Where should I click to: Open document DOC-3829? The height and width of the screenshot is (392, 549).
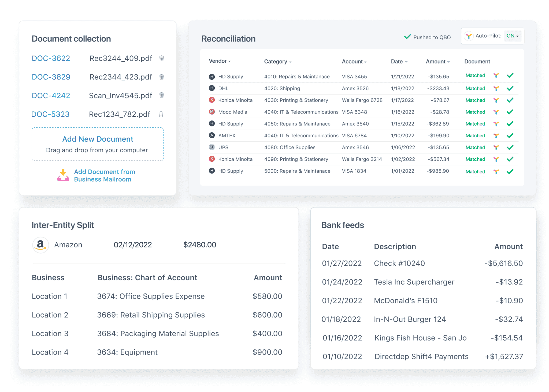tap(51, 77)
